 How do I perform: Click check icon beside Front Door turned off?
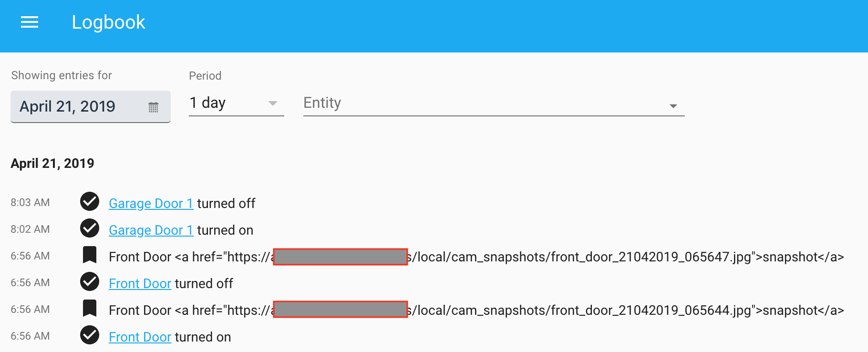coord(90,282)
